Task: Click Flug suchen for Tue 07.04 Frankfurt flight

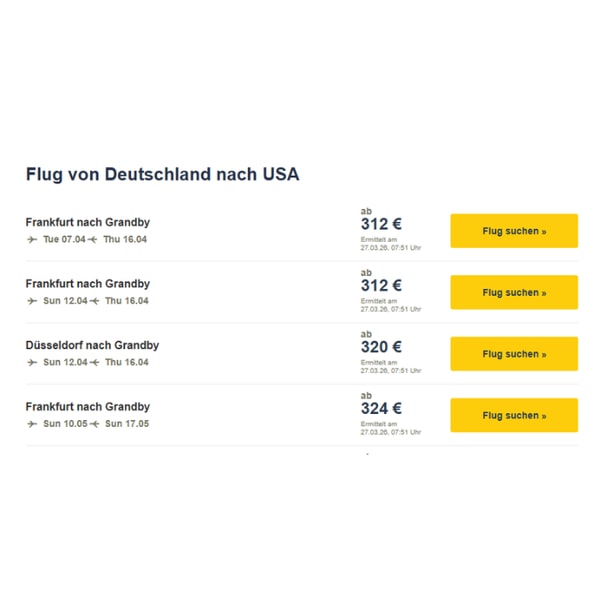Action: click(x=514, y=231)
